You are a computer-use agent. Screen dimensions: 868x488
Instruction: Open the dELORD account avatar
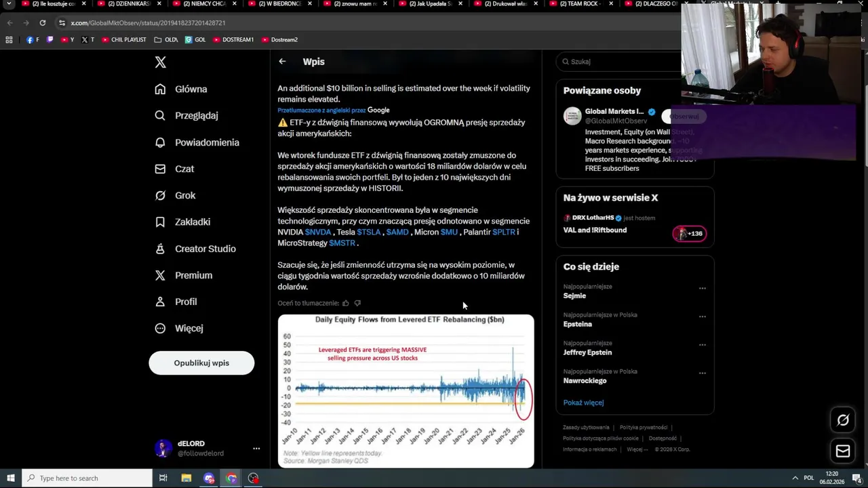[163, 449]
